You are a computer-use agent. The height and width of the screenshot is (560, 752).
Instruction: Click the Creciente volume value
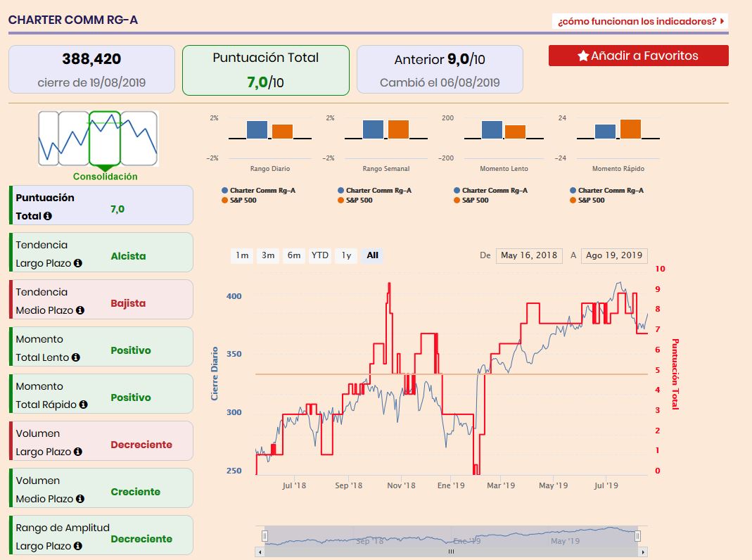pos(135,492)
